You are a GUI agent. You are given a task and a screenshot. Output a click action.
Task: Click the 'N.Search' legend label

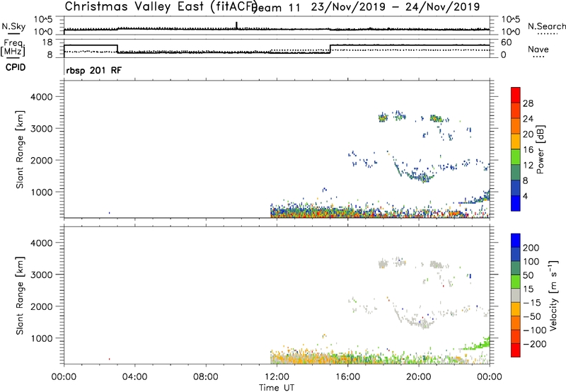546,26
